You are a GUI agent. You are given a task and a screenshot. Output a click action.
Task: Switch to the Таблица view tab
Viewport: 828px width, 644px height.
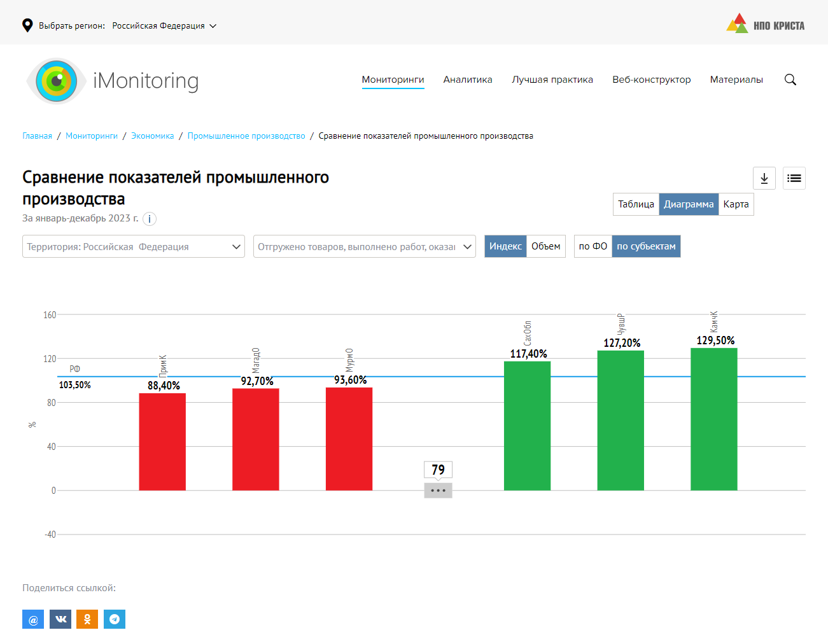pos(636,204)
